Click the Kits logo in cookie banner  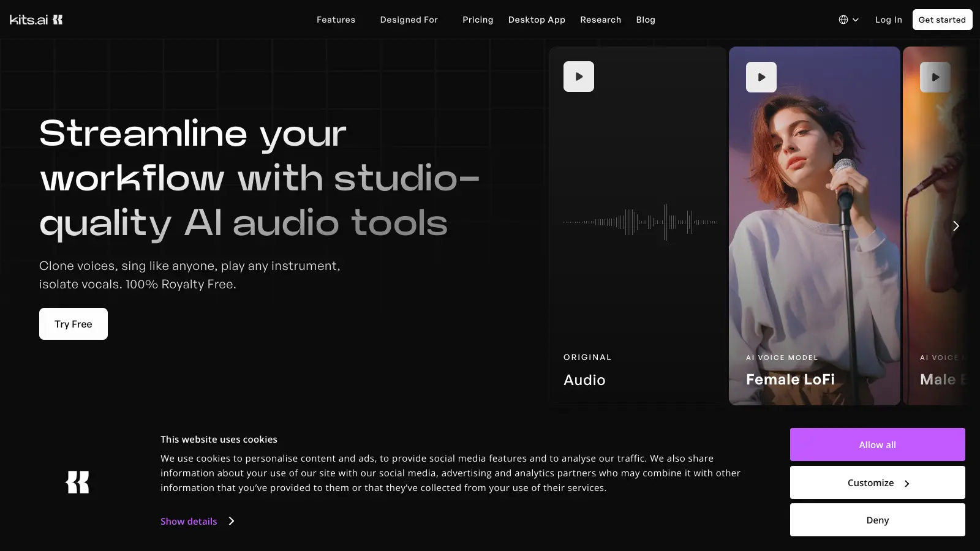pyautogui.click(x=77, y=482)
